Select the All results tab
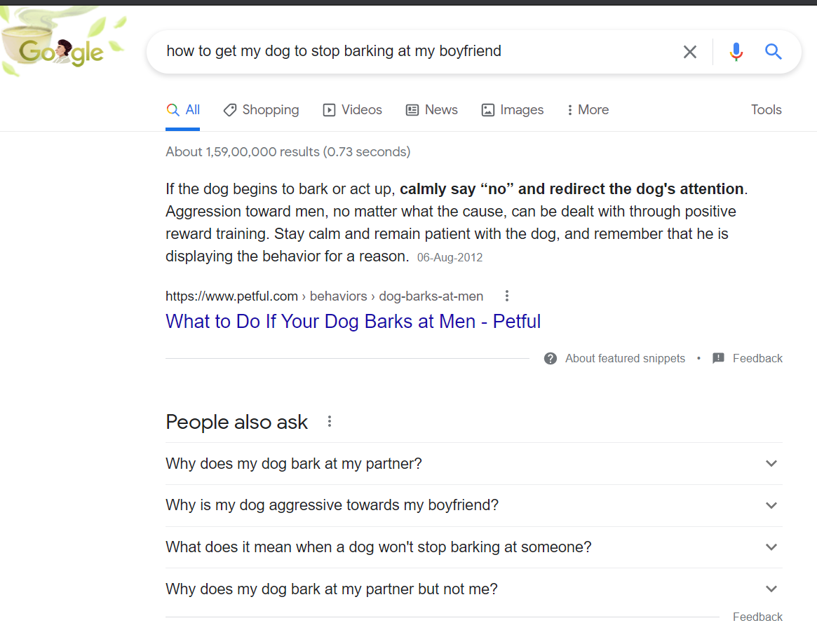The height and width of the screenshot is (644, 817). 183,110
